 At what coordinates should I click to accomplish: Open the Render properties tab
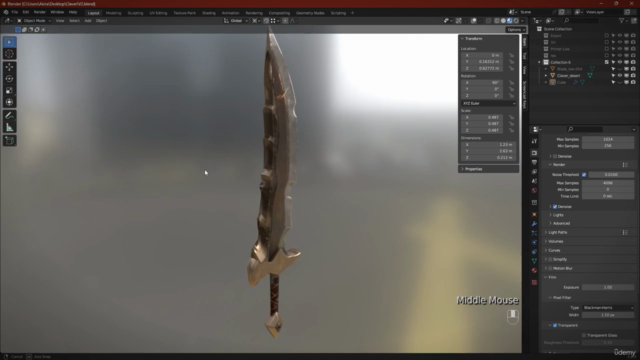click(x=534, y=153)
